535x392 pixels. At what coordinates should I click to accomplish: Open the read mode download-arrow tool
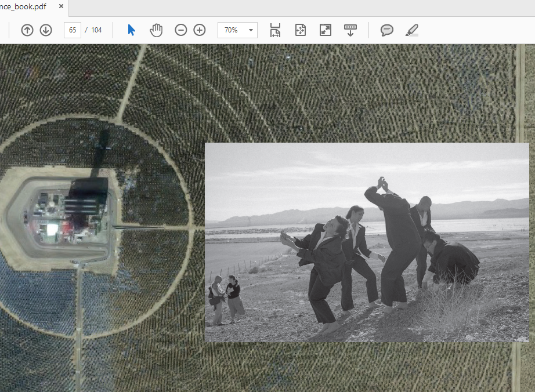[x=350, y=30]
